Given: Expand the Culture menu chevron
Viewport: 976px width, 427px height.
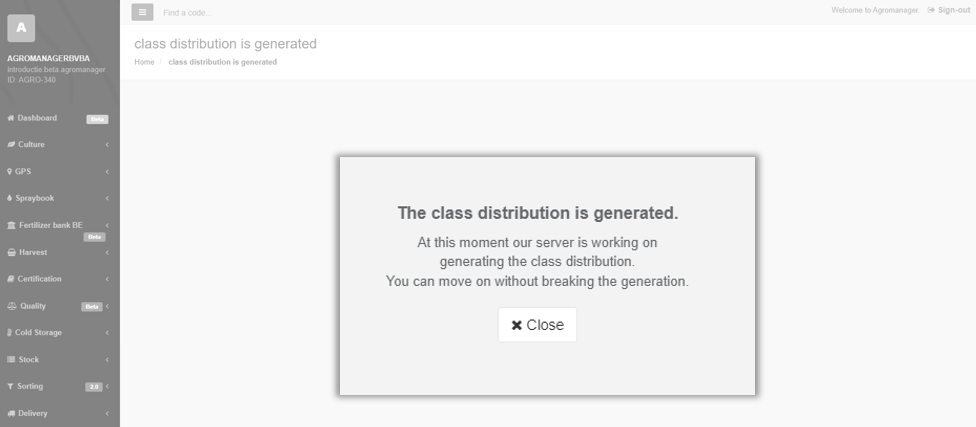Looking at the screenshot, I should point(107,144).
